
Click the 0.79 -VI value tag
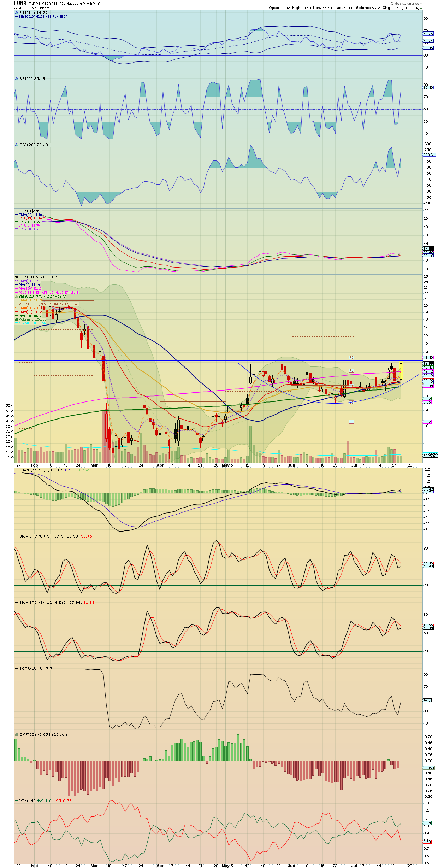click(x=427, y=841)
